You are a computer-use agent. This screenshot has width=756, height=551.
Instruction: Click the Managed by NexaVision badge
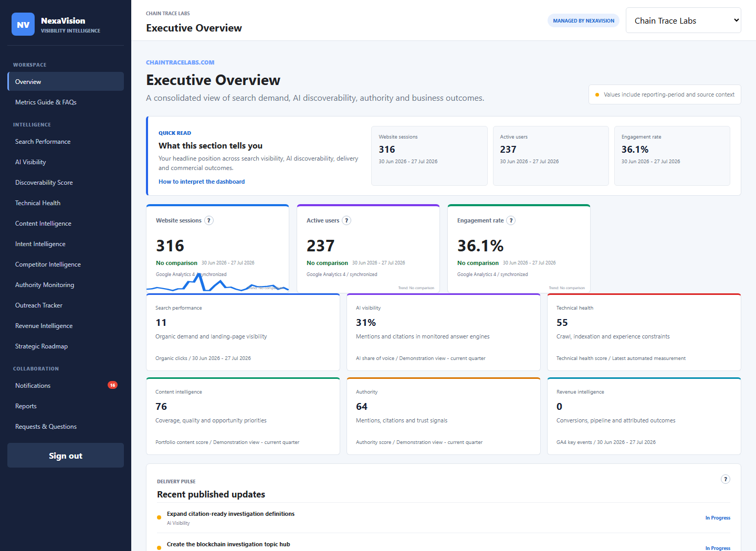(x=583, y=20)
